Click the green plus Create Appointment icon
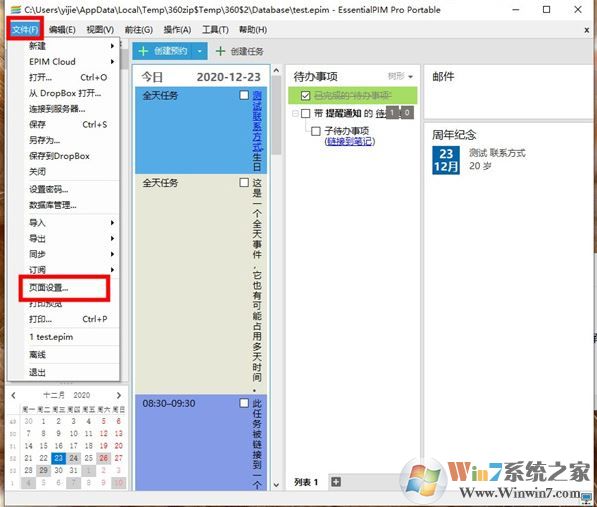Viewport: 597px width, 507px height. [143, 51]
